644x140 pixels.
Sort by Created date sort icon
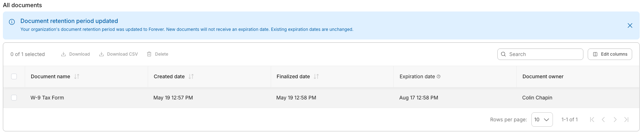pyautogui.click(x=191, y=76)
